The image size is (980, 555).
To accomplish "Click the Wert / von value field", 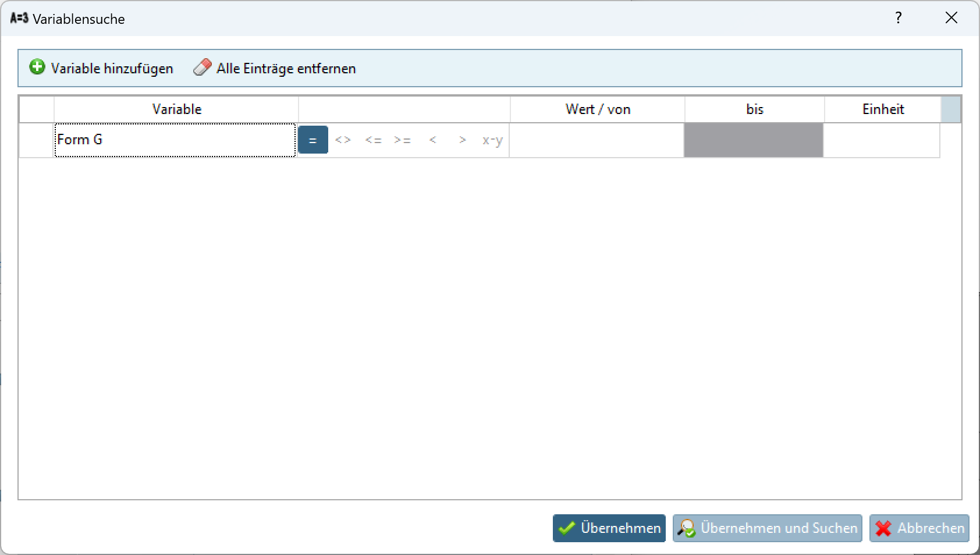I will click(x=596, y=140).
